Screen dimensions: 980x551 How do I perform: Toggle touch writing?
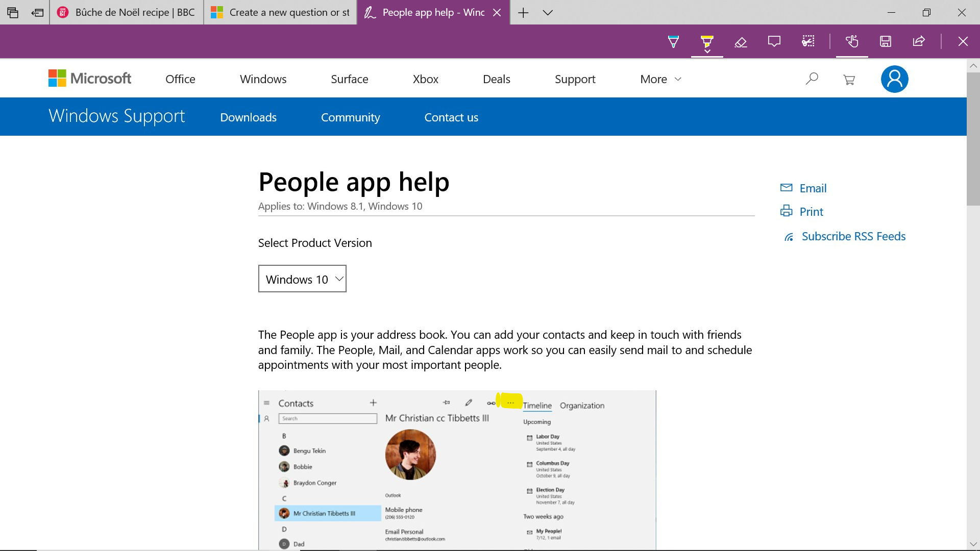[x=852, y=41]
